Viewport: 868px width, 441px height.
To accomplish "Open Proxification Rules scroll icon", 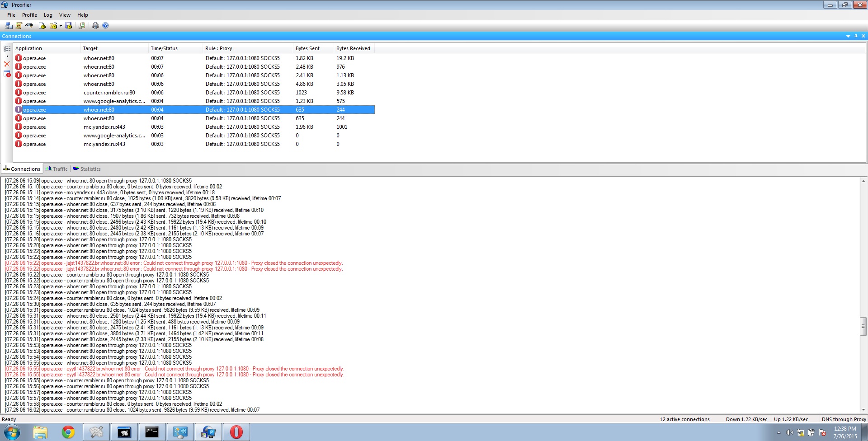I will [x=19, y=26].
